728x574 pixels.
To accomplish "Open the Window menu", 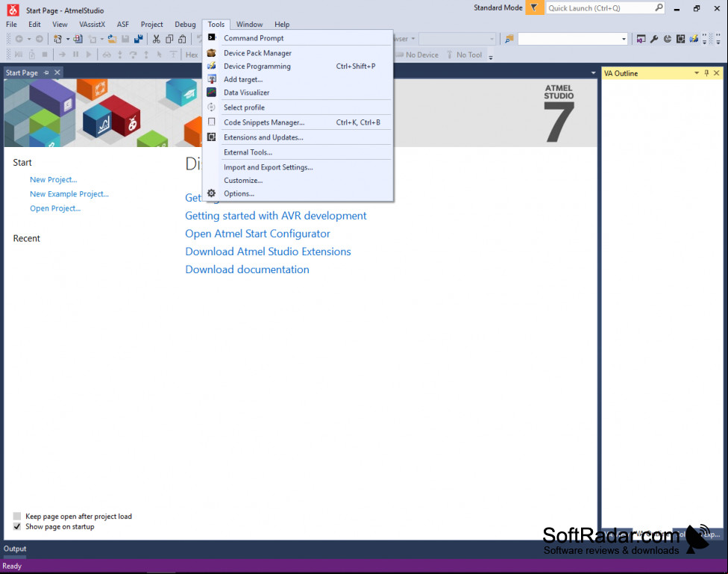I will coord(249,24).
